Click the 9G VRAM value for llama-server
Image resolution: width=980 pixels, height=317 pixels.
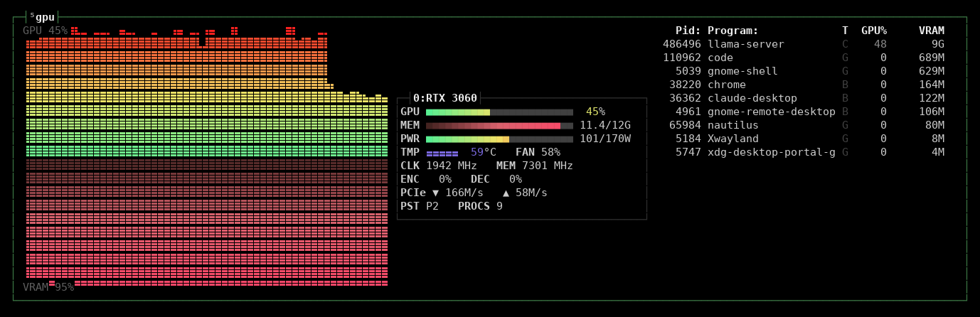(938, 44)
